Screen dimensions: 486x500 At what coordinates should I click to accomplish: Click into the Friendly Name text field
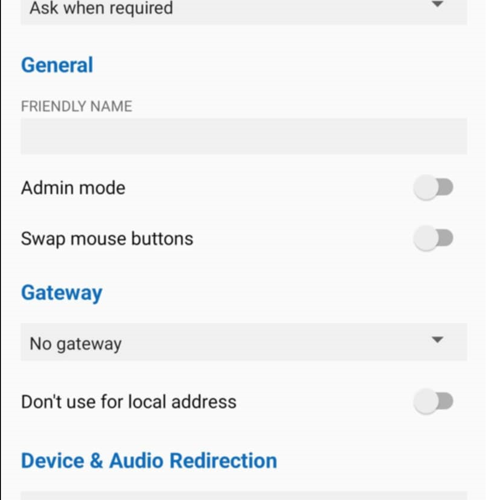pos(244,136)
